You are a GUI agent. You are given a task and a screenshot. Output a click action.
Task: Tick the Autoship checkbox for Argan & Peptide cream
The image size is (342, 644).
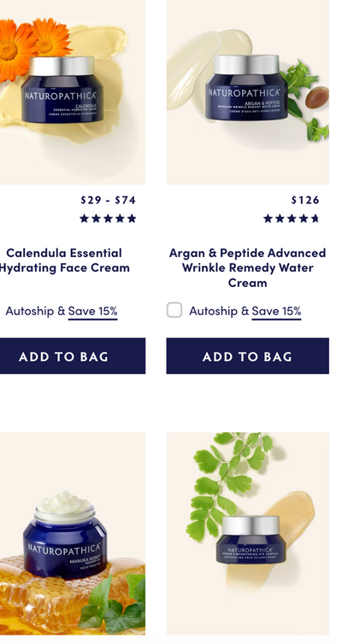coord(174,310)
